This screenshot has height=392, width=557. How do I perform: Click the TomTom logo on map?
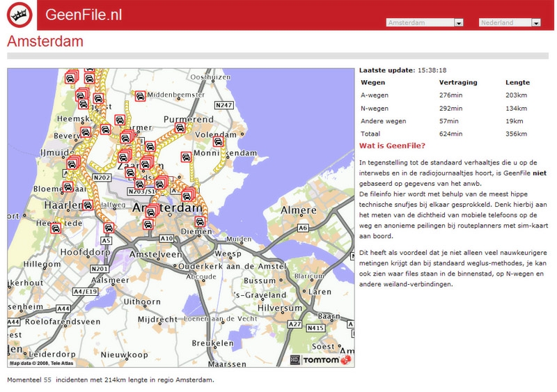(321, 359)
